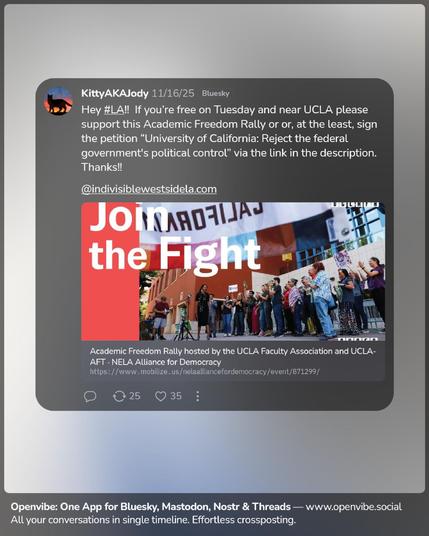This screenshot has width=429, height=536.
Task: Click the Openvibe footer headline text
Action: tap(151, 507)
